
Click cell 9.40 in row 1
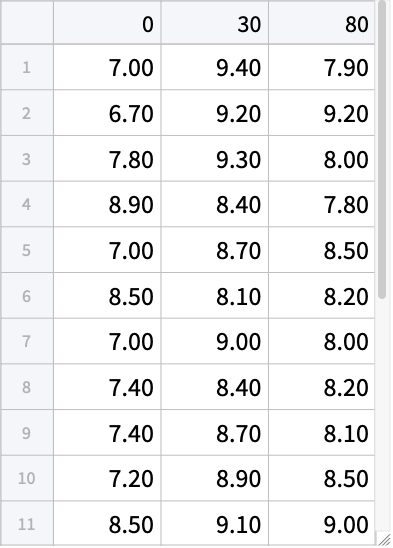[x=215, y=67]
